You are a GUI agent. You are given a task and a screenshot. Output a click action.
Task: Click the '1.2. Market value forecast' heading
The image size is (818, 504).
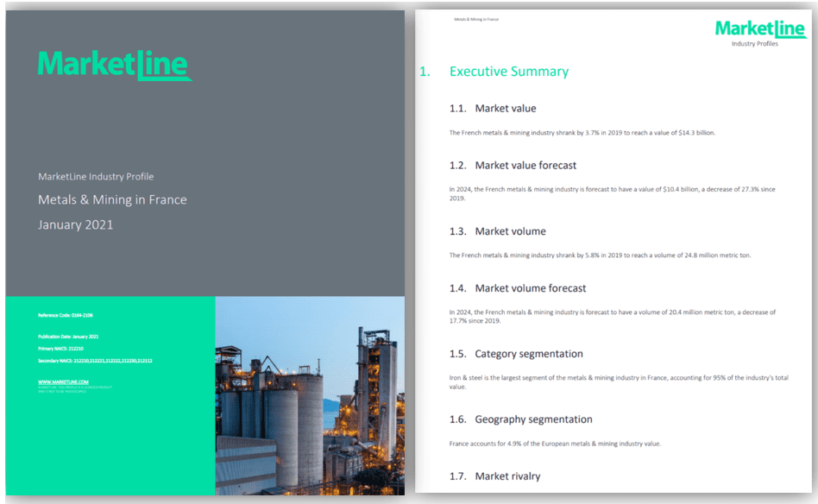pyautogui.click(x=513, y=166)
